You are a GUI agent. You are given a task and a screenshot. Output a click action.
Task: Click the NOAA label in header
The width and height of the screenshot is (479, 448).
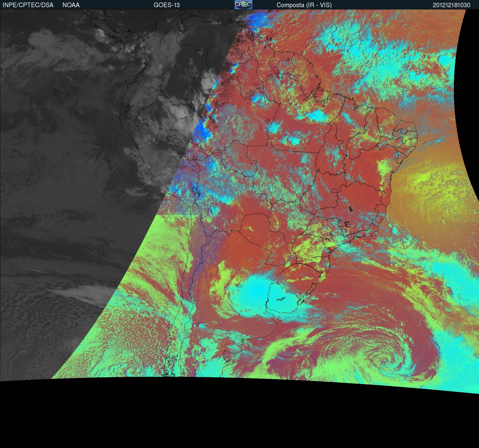pos(71,5)
